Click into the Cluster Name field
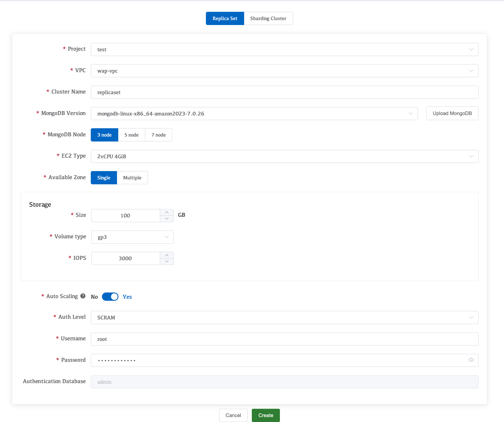 [284, 92]
